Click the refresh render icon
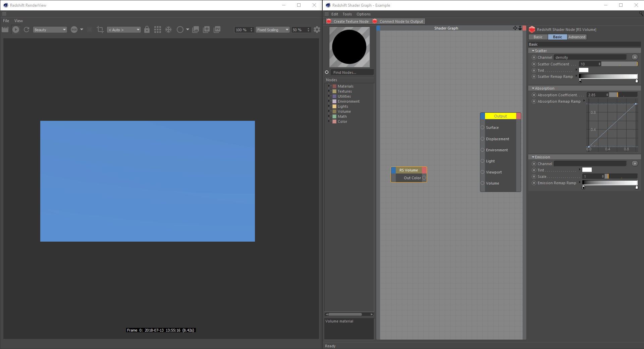The width and height of the screenshot is (644, 349). [x=26, y=30]
